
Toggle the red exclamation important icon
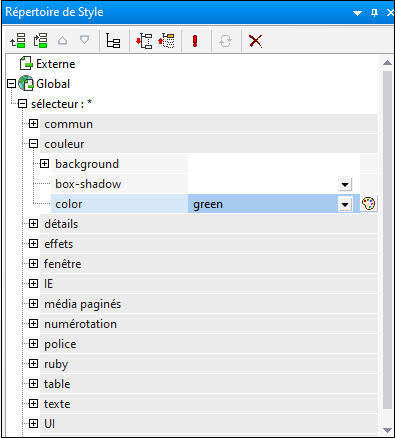pos(195,41)
